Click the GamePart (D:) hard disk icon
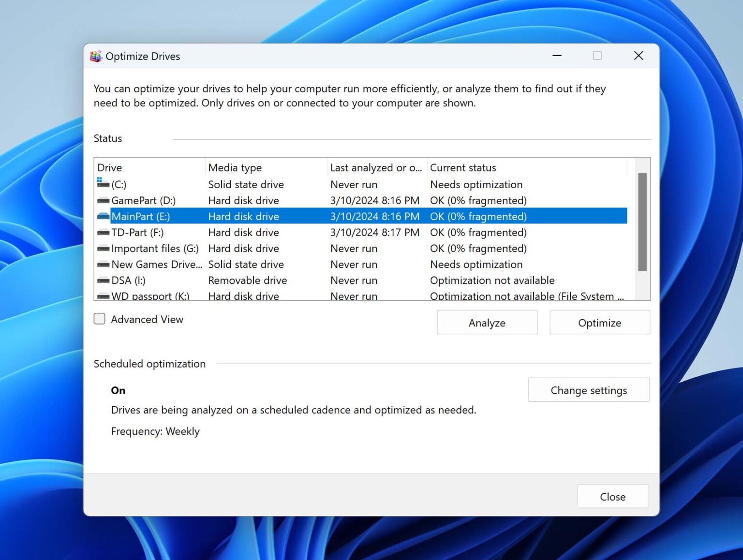 click(x=103, y=200)
